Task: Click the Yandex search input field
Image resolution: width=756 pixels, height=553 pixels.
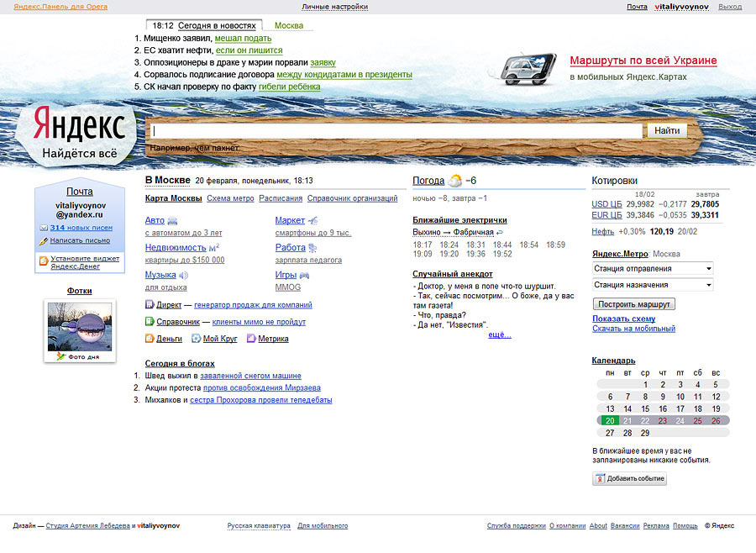Action: click(x=395, y=131)
